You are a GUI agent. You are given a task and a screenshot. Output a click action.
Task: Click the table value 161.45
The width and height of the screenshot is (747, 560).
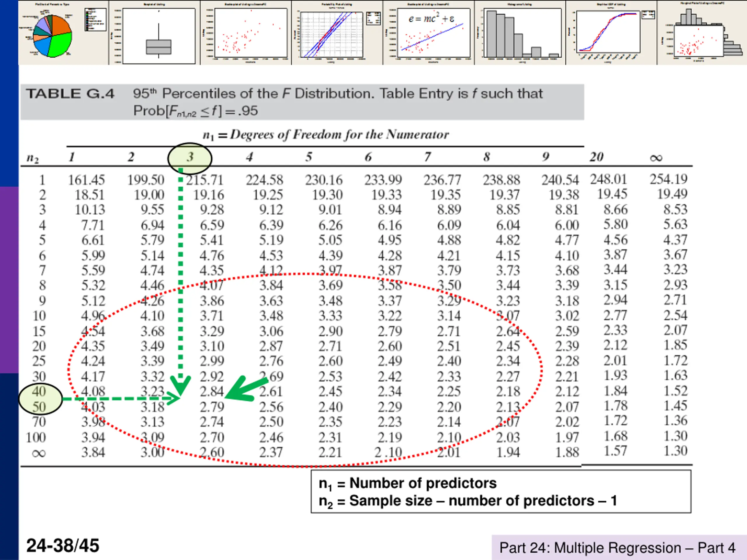pyautogui.click(x=86, y=180)
